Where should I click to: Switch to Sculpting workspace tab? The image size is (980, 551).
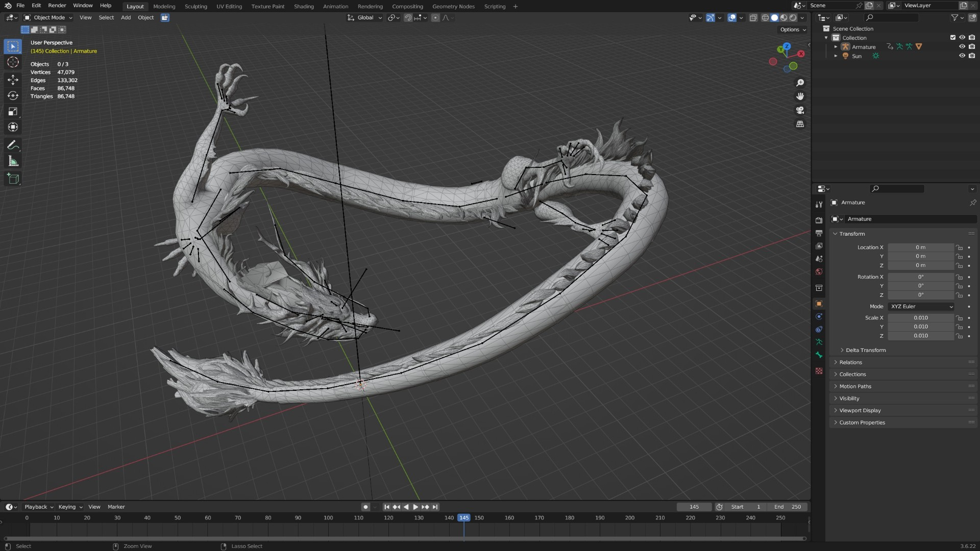click(x=196, y=6)
